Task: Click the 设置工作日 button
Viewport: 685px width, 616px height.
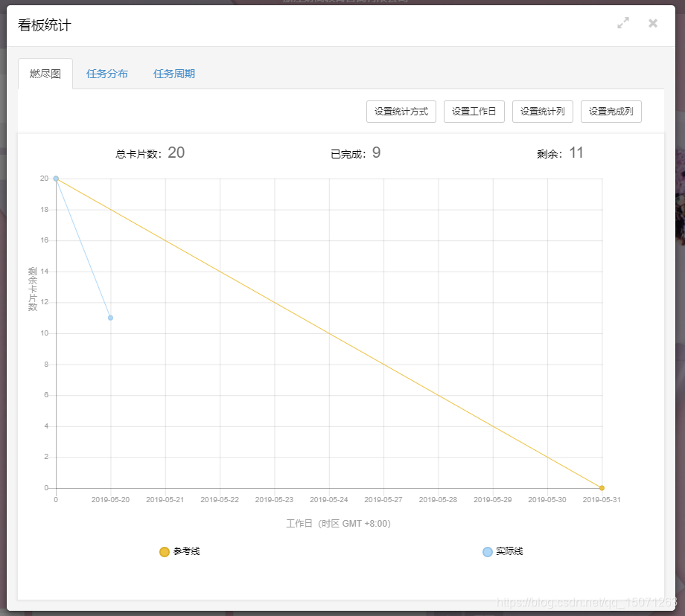Action: (x=474, y=112)
